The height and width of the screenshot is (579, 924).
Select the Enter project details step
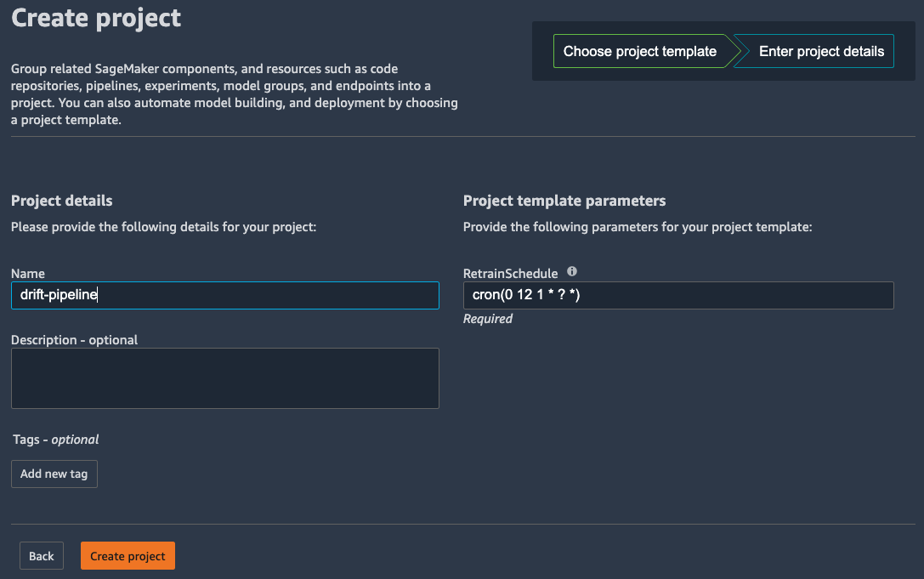[x=821, y=51]
